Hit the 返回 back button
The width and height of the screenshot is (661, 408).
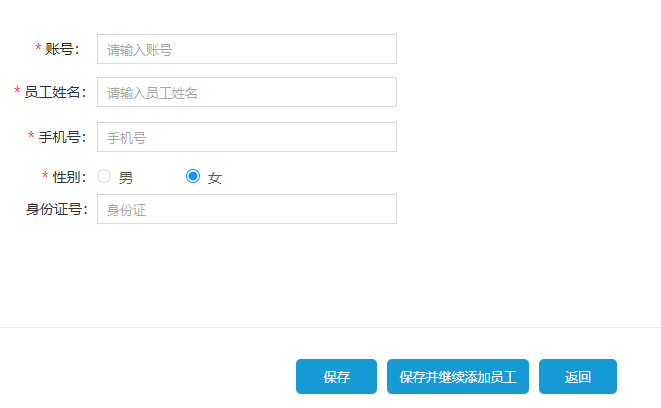578,377
